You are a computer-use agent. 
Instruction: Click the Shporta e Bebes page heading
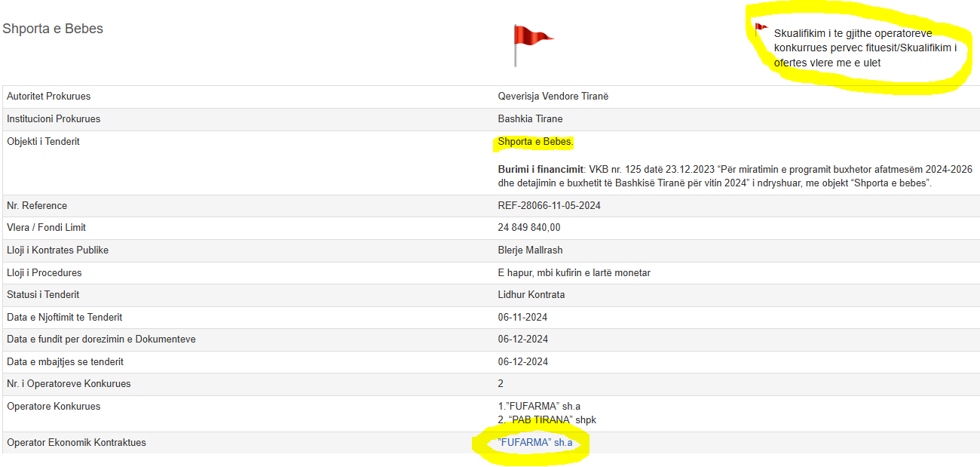[53, 29]
